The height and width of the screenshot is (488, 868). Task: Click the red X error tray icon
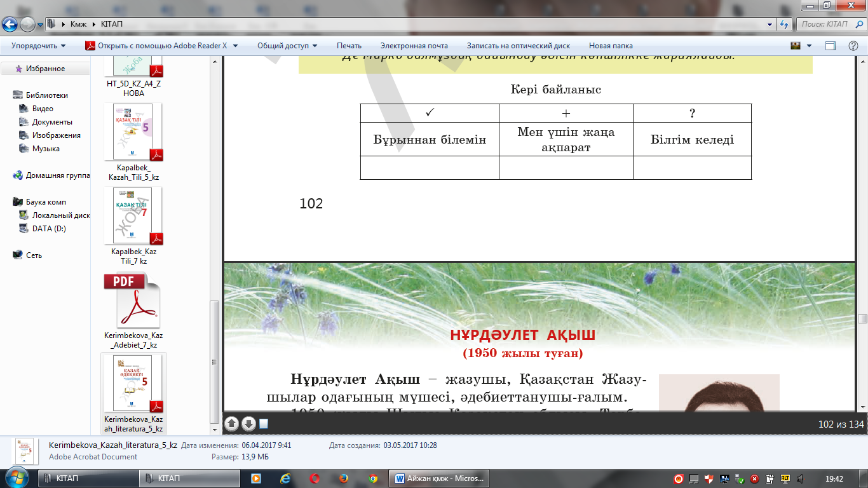tap(754, 478)
